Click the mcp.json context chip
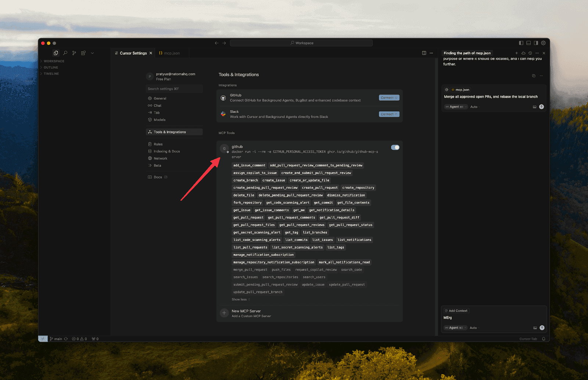Image resolution: width=588 pixels, height=380 pixels. click(x=460, y=90)
